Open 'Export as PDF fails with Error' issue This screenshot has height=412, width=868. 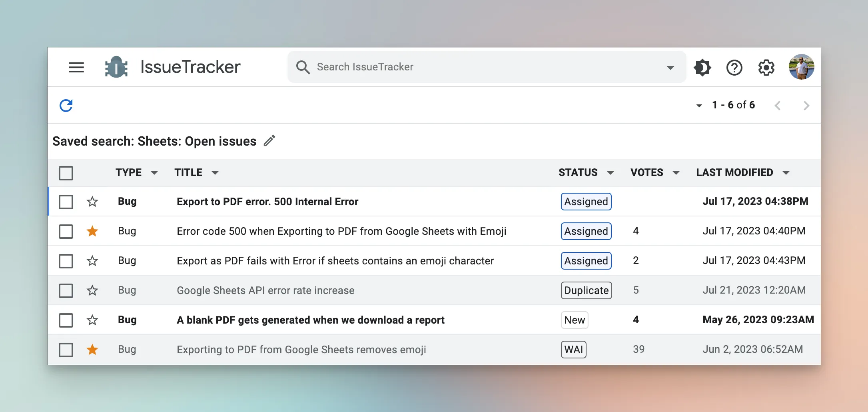click(335, 261)
